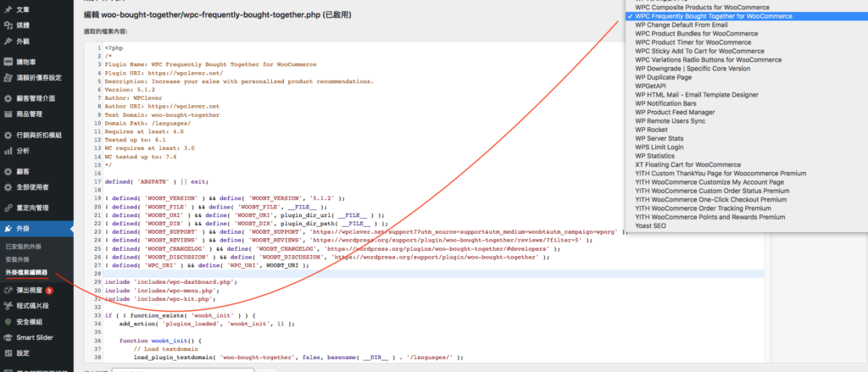Image resolution: width=868 pixels, height=372 pixels.
Task: Click the 購物車 cart icon
Action: point(8,62)
